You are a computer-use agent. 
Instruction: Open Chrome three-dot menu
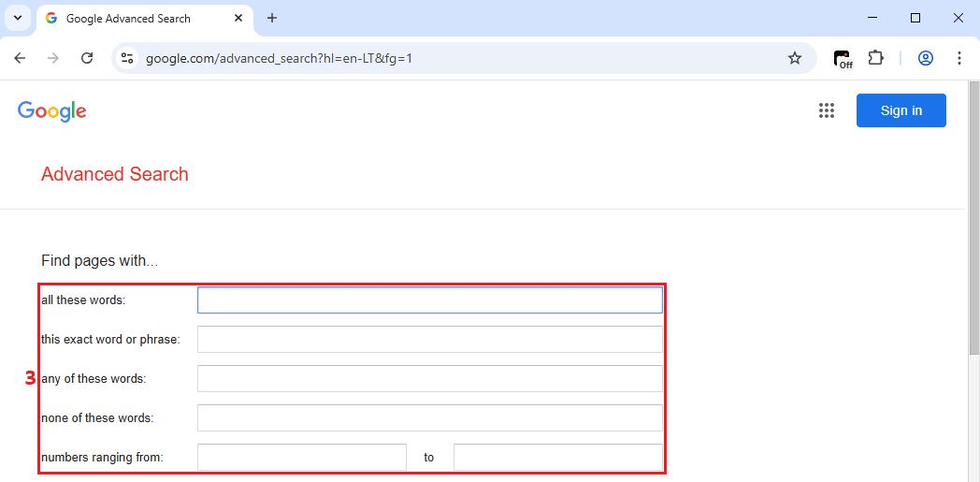959,58
